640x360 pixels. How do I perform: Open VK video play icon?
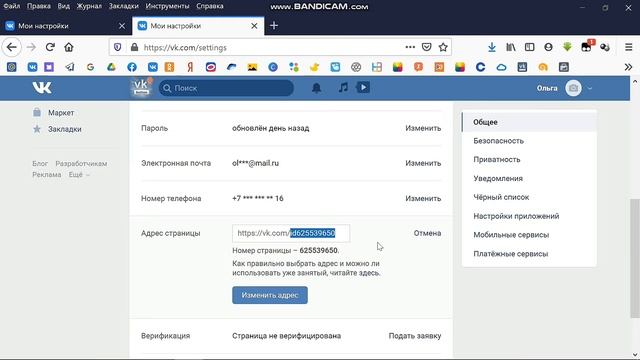click(363, 87)
